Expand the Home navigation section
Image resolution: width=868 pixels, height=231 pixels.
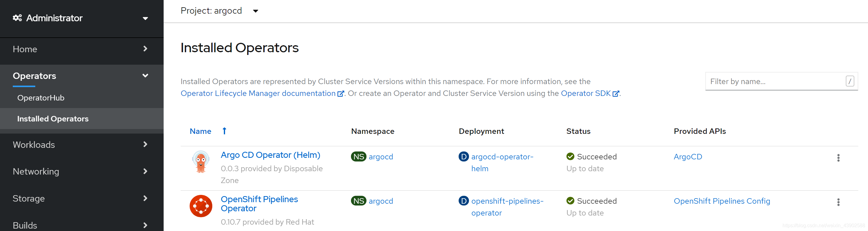point(82,49)
